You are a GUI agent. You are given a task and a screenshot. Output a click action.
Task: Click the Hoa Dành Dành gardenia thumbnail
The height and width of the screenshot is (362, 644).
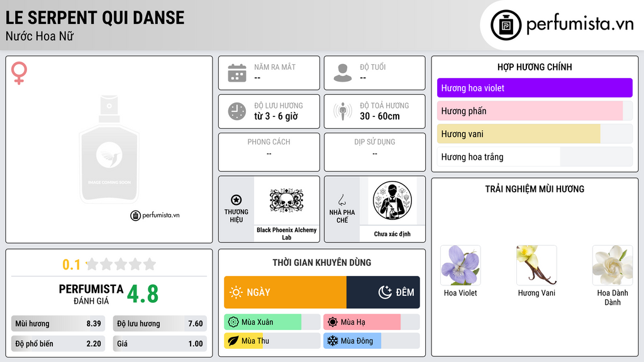[x=613, y=266]
